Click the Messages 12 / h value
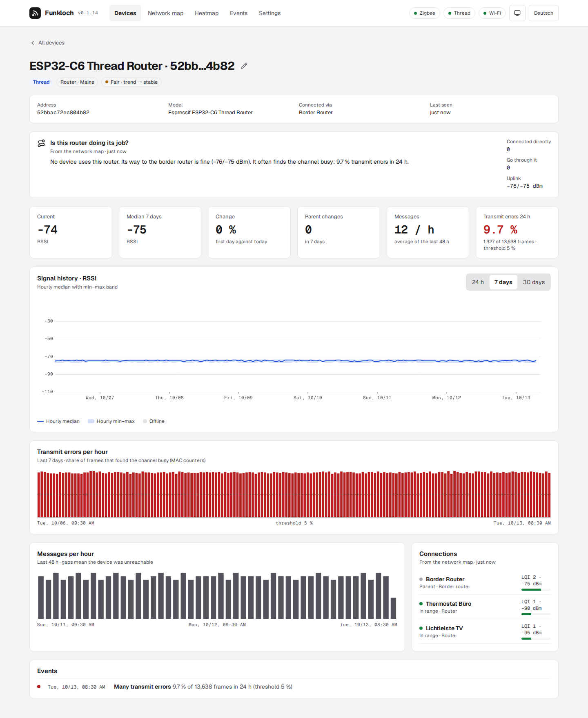 (414, 230)
